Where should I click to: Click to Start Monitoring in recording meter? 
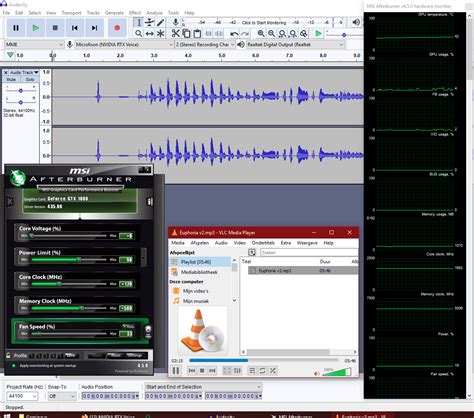coord(264,23)
